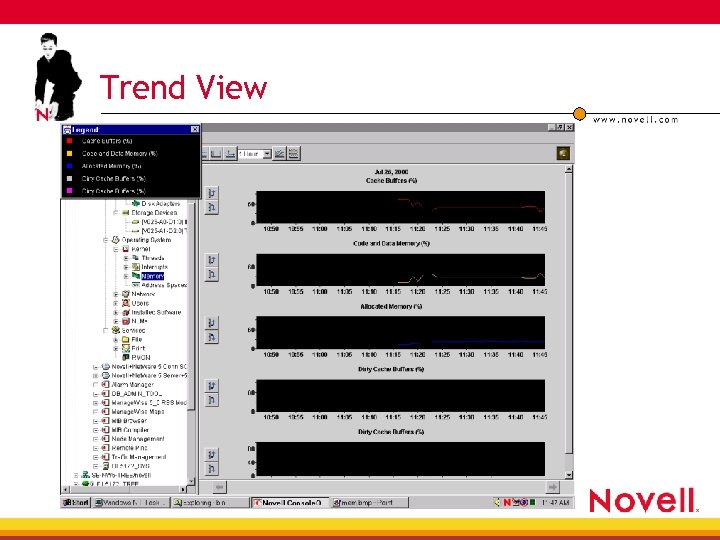
Task: Select the Threads tree item
Action: 153,258
